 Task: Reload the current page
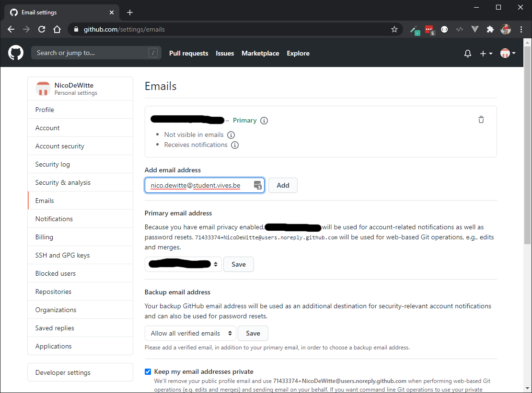click(42, 30)
